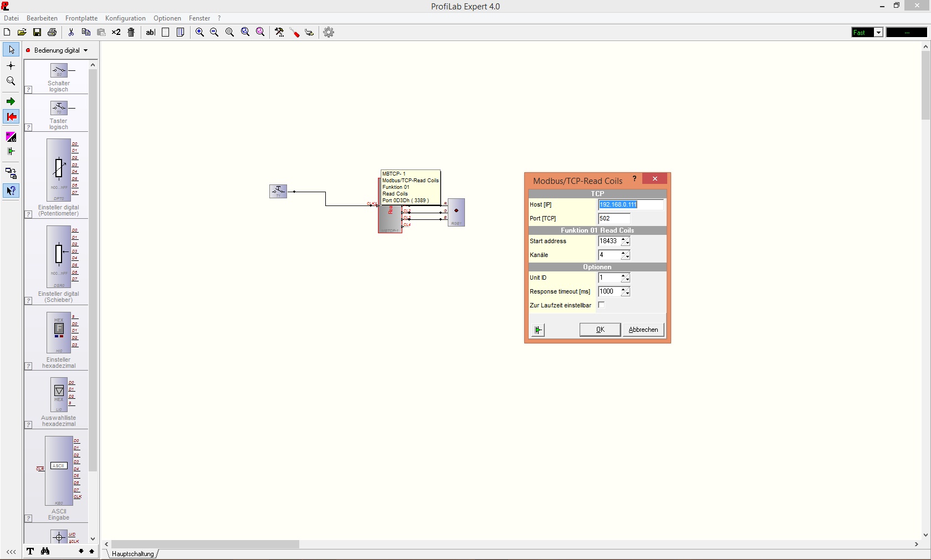Viewport: 931px width, 560px height.
Task: Duplicate selection with x2 icon
Action: pos(116,32)
